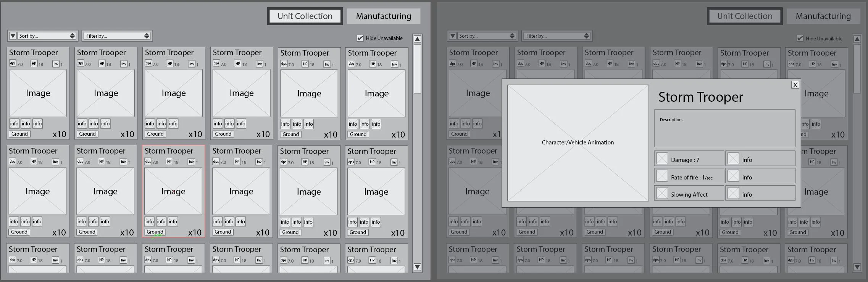The image size is (868, 282).
Task: Click scrollbar down arrow in left screen
Action: click(418, 268)
